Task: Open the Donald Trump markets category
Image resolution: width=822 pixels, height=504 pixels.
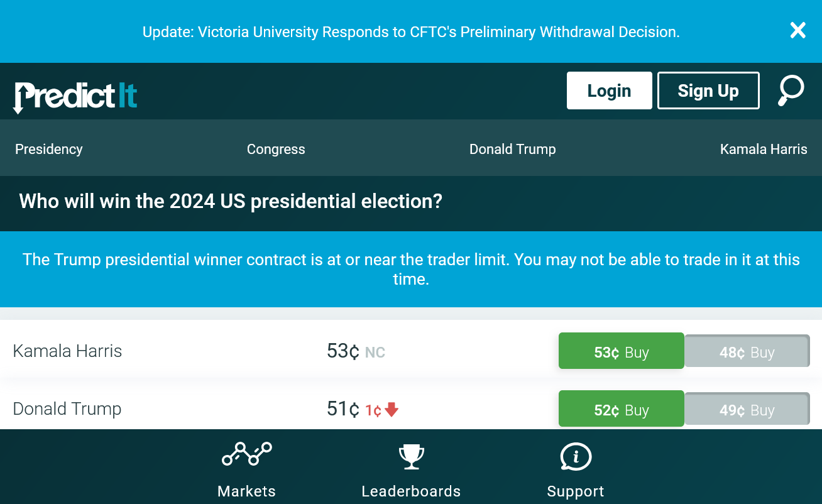Action: tap(513, 149)
